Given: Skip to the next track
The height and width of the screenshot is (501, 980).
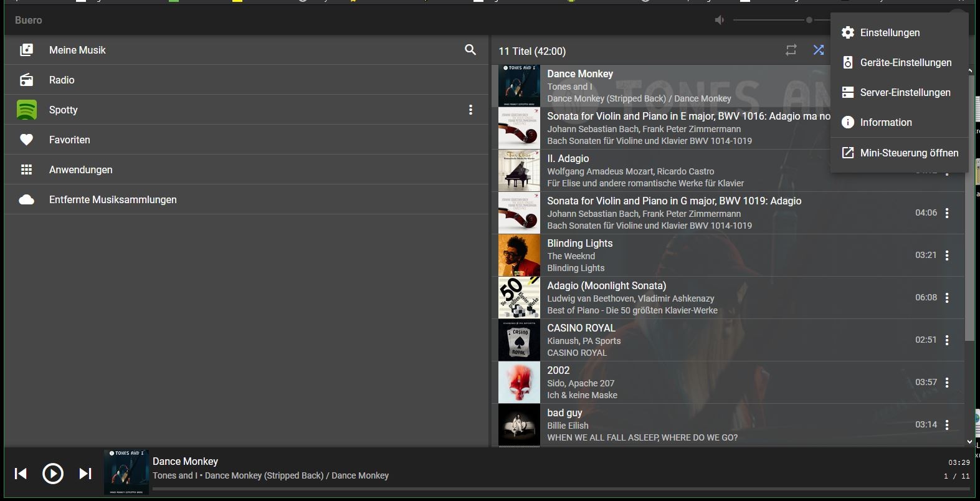Looking at the screenshot, I should [85, 474].
